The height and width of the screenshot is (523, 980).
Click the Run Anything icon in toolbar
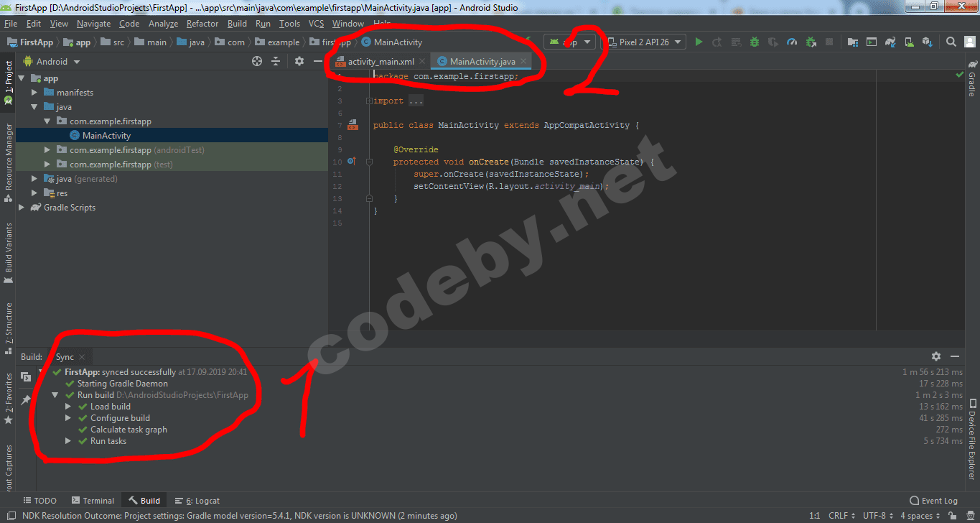(871, 42)
